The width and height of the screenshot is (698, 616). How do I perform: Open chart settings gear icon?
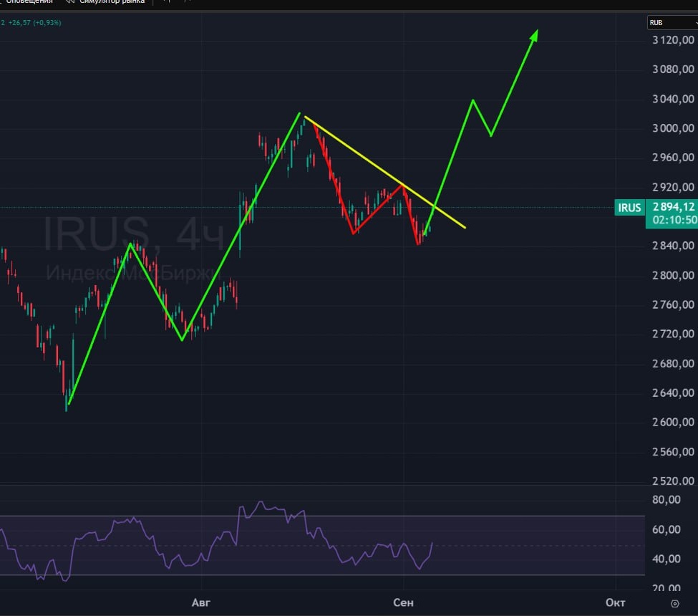675,604
